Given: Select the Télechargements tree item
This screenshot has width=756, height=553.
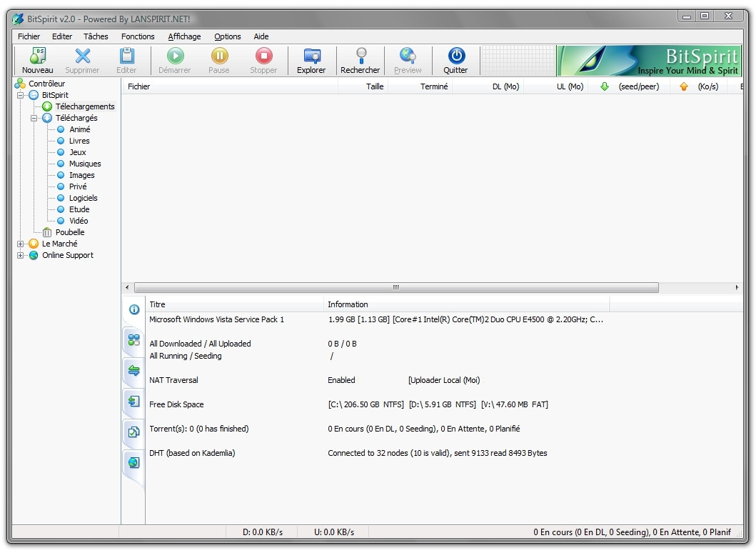Looking at the screenshot, I should (85, 106).
